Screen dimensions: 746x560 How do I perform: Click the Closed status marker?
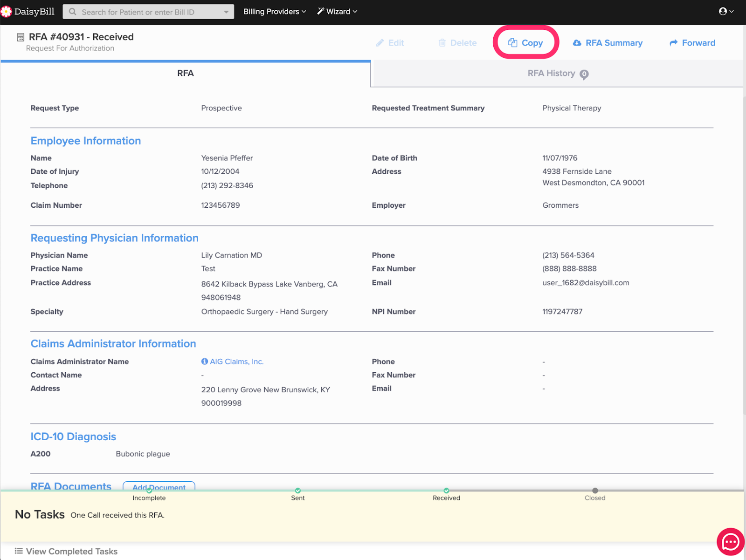(595, 491)
